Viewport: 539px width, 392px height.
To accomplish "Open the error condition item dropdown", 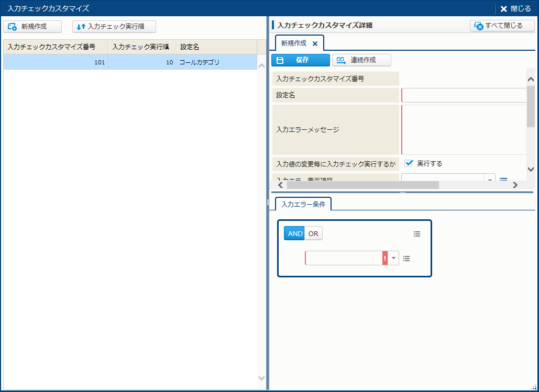I will coord(393,258).
